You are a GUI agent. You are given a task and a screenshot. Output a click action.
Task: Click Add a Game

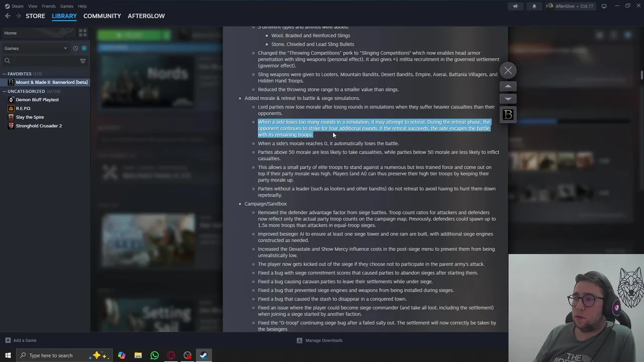tap(21, 340)
